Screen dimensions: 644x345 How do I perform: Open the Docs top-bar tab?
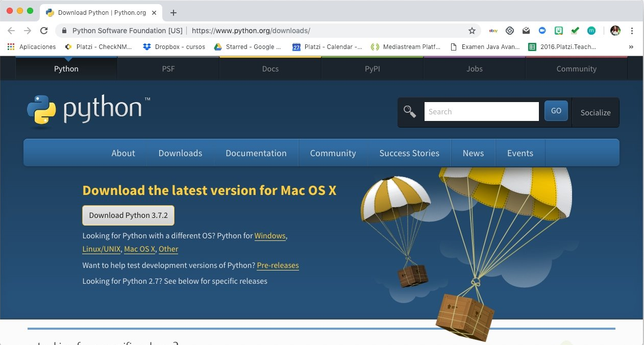[270, 68]
